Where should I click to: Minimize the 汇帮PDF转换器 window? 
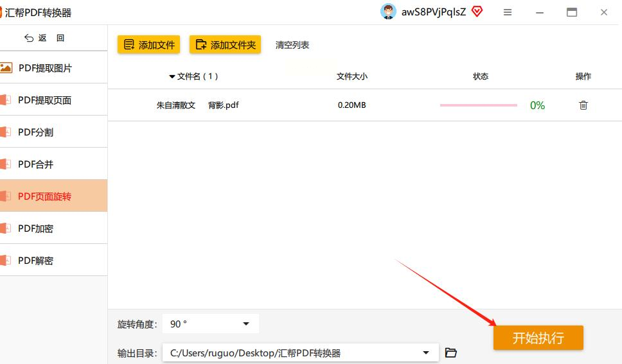[540, 13]
